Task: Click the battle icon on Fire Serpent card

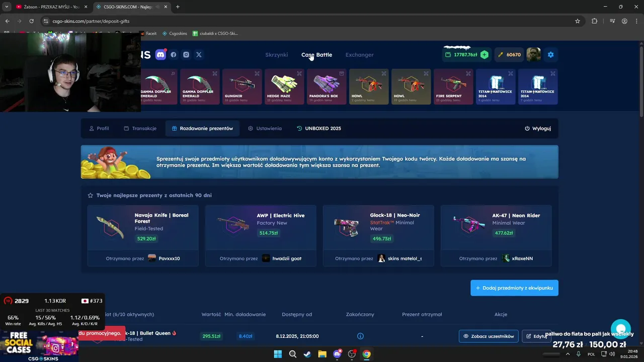Action: 468,73
